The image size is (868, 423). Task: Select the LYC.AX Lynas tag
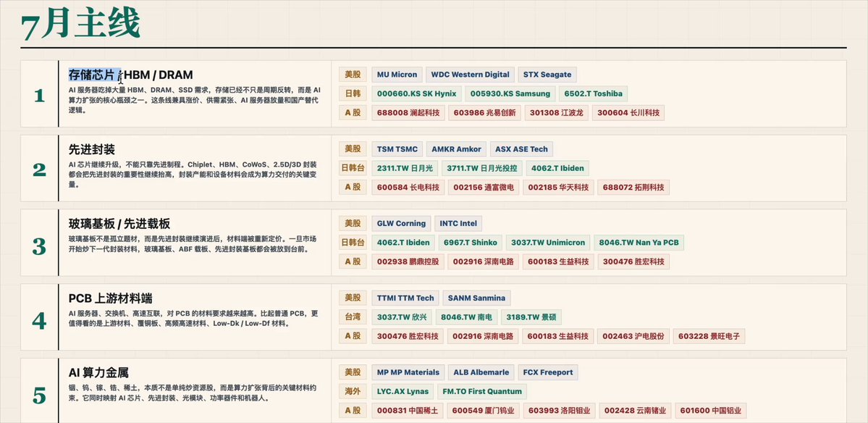(403, 391)
